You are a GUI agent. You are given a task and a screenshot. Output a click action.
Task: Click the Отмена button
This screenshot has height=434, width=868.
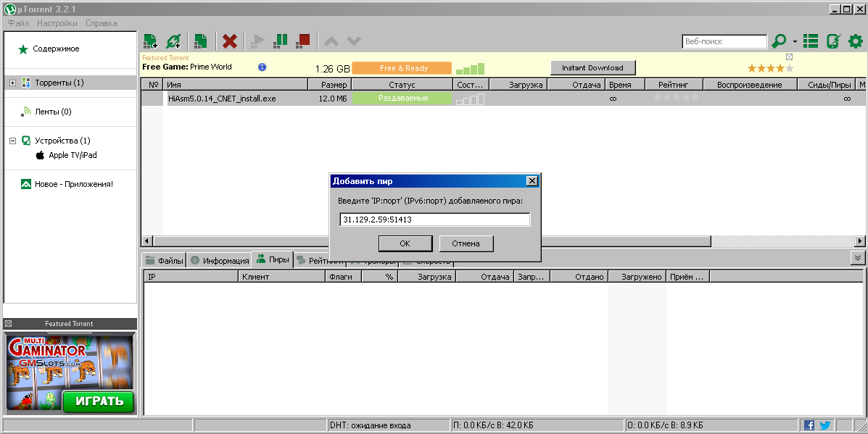(466, 243)
